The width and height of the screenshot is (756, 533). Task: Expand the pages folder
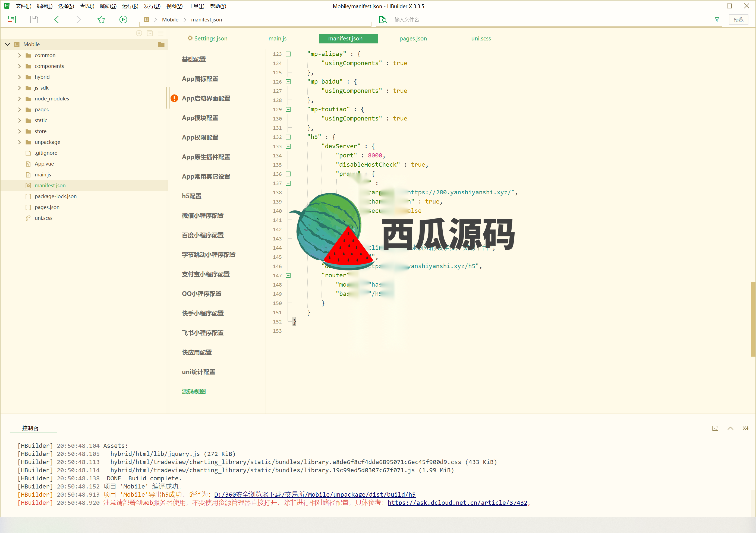point(20,110)
